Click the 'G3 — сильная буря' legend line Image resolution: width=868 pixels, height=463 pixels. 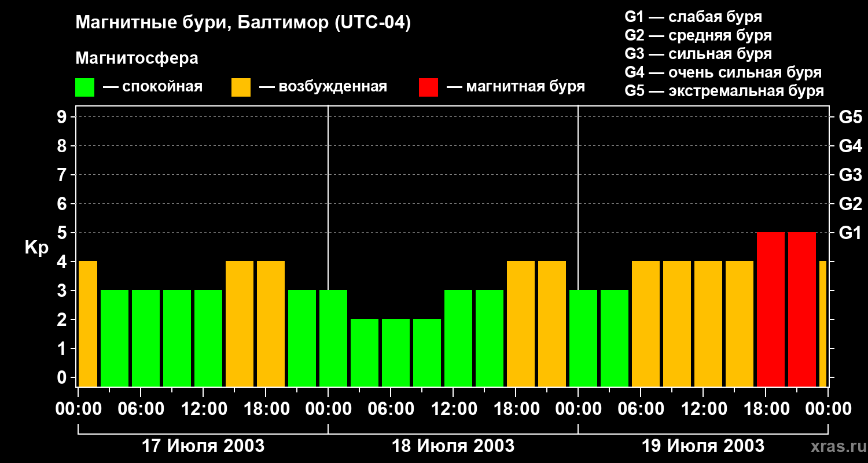point(698,54)
